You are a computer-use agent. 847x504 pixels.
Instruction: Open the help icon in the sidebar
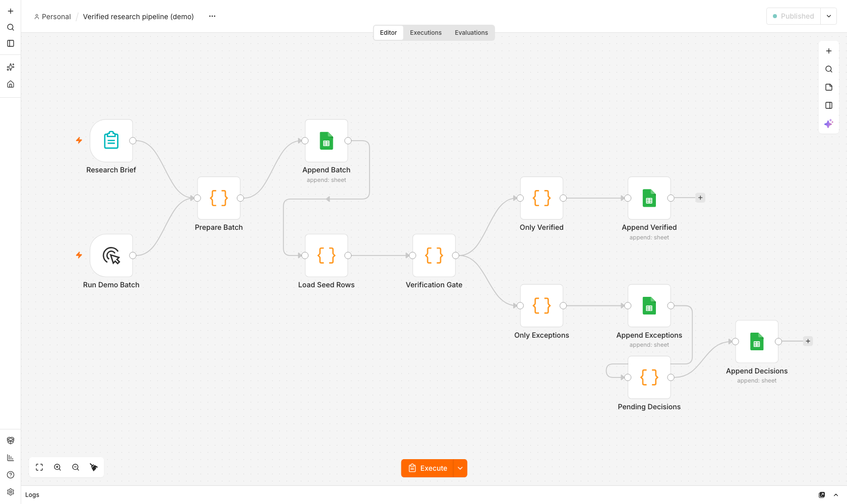[11, 475]
